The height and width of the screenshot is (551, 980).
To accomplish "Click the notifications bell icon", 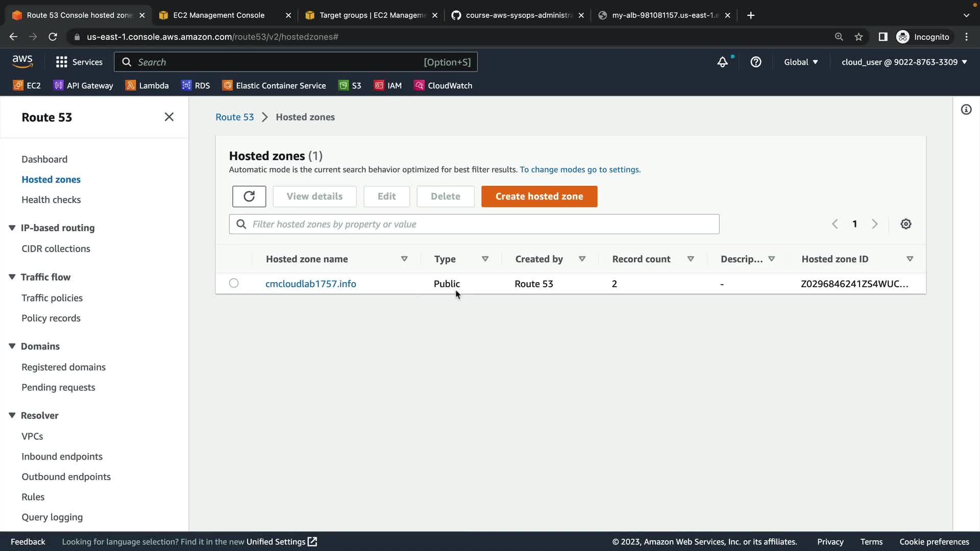I will click(722, 62).
